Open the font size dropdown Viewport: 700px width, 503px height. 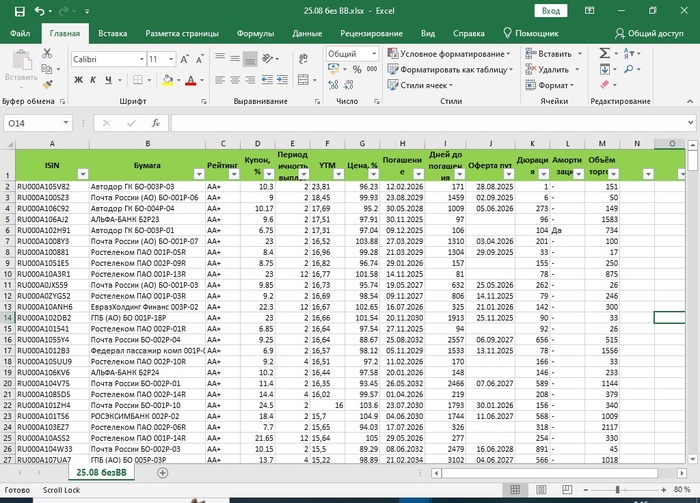pyautogui.click(x=171, y=59)
